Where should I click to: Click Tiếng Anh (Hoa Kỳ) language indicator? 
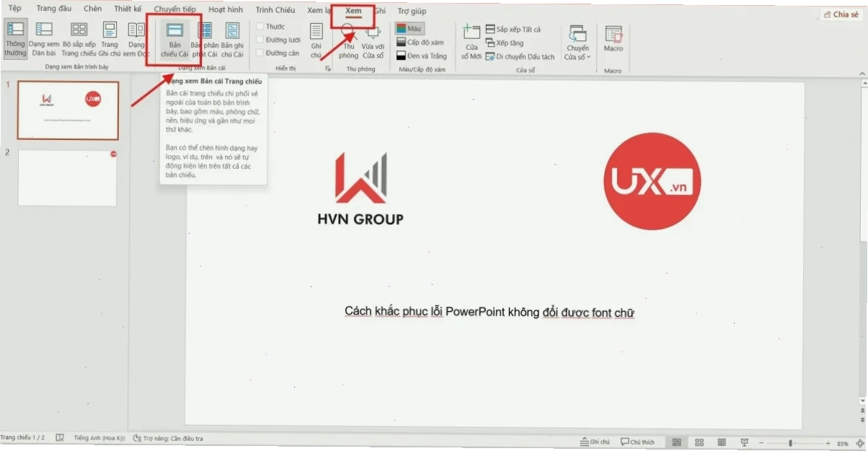(x=99, y=438)
